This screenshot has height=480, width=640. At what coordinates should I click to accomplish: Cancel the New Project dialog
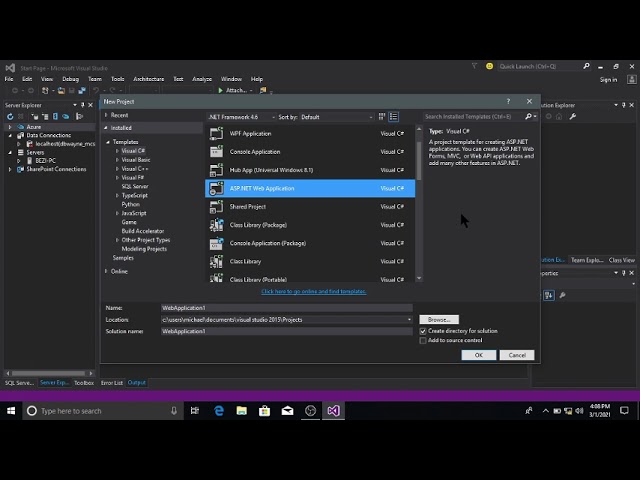517,355
